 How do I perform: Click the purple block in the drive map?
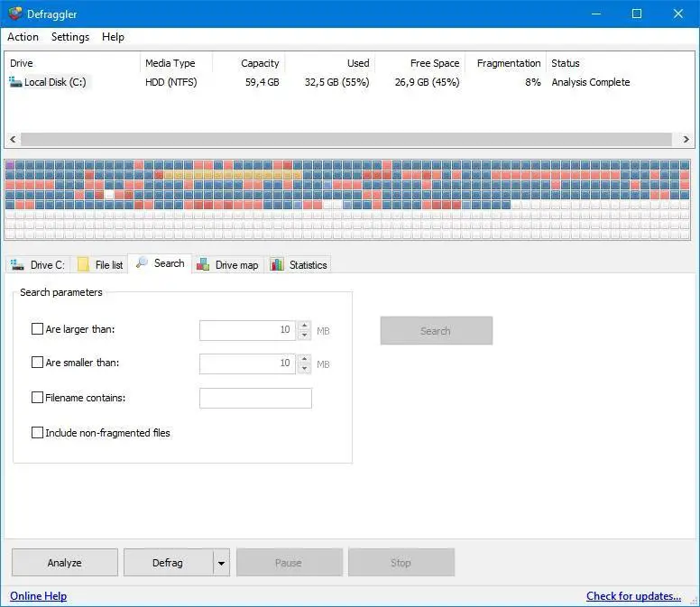tap(9, 165)
